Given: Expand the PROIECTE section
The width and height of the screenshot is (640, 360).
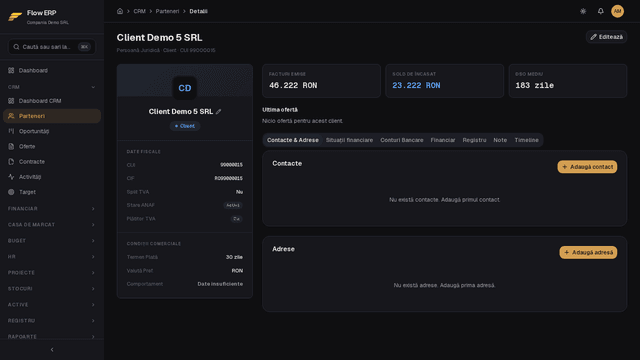Looking at the screenshot, I should (52, 273).
